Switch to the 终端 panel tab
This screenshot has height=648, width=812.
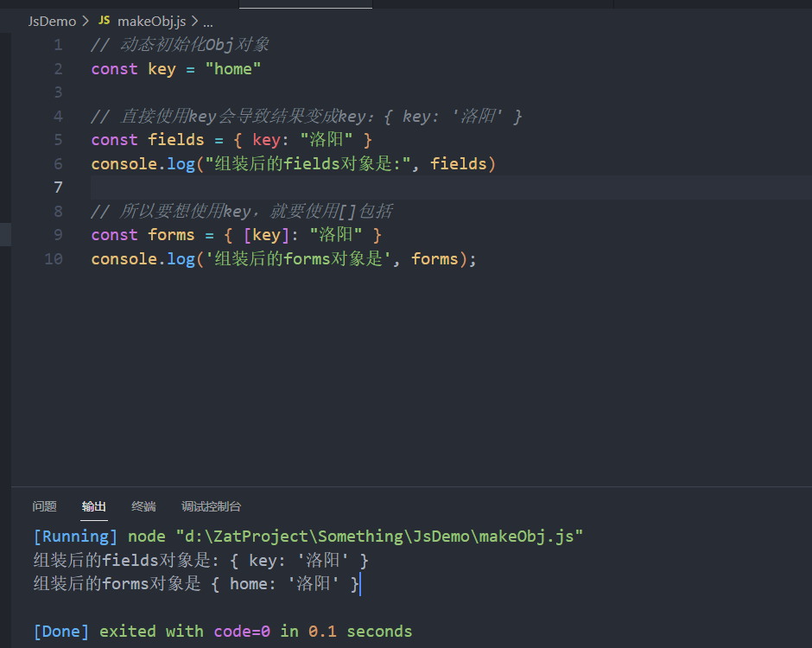click(143, 506)
